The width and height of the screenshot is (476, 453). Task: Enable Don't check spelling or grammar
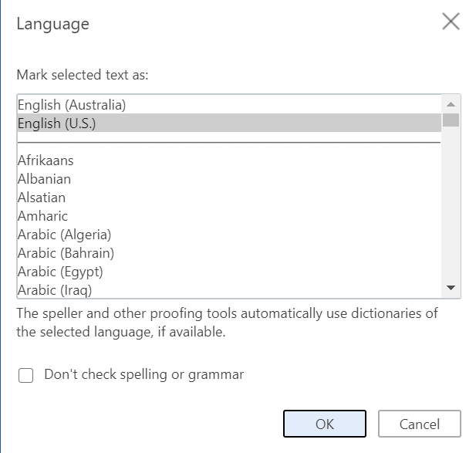pos(26,376)
